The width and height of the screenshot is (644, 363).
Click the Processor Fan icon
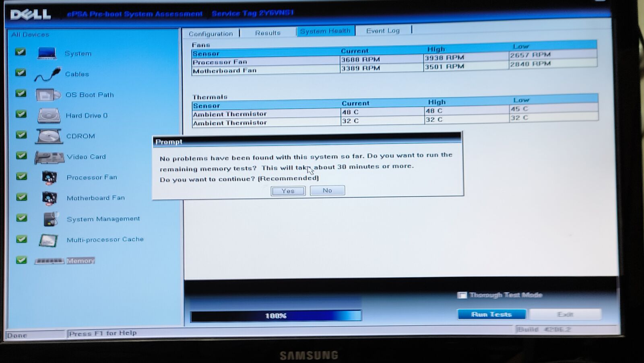(50, 177)
